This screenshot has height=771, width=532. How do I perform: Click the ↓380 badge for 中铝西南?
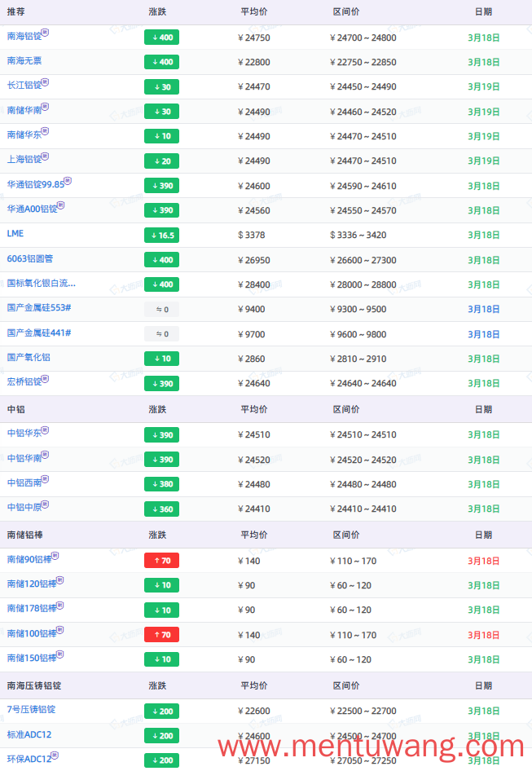point(162,484)
